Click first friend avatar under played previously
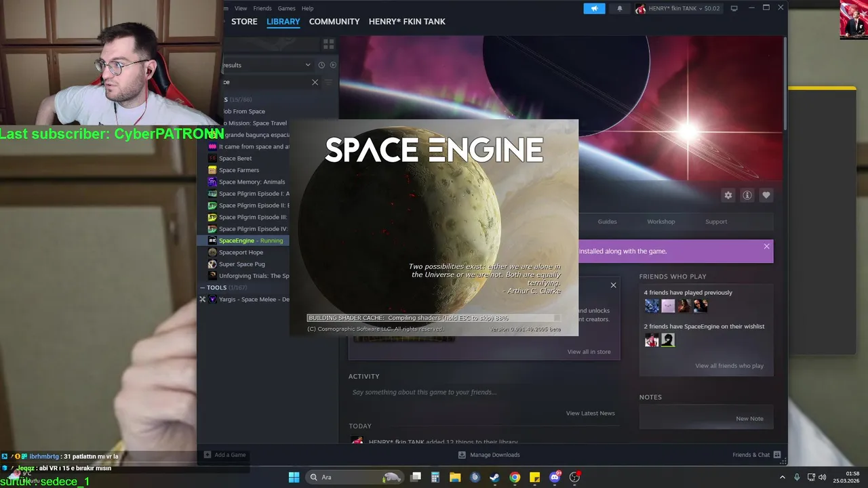Screen dimensions: 868x488 652,306
